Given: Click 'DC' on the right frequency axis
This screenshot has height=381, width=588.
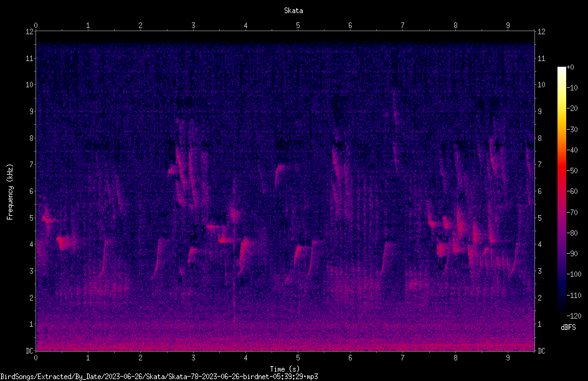Looking at the screenshot, I should pyautogui.click(x=541, y=350).
